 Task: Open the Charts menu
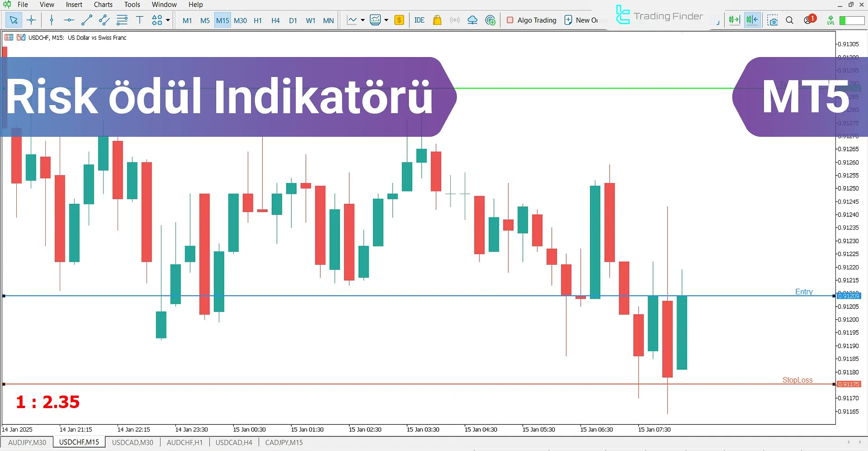(103, 5)
